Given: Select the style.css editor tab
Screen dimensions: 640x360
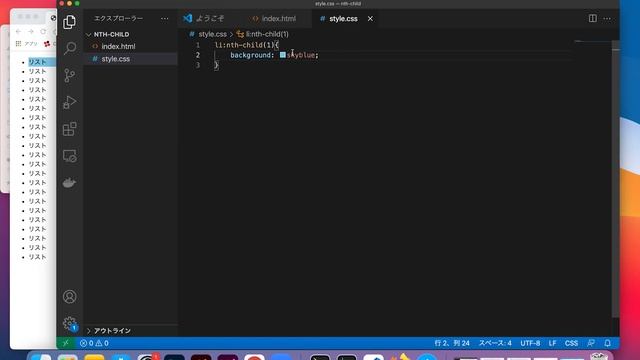Looking at the screenshot, I should coord(343,19).
